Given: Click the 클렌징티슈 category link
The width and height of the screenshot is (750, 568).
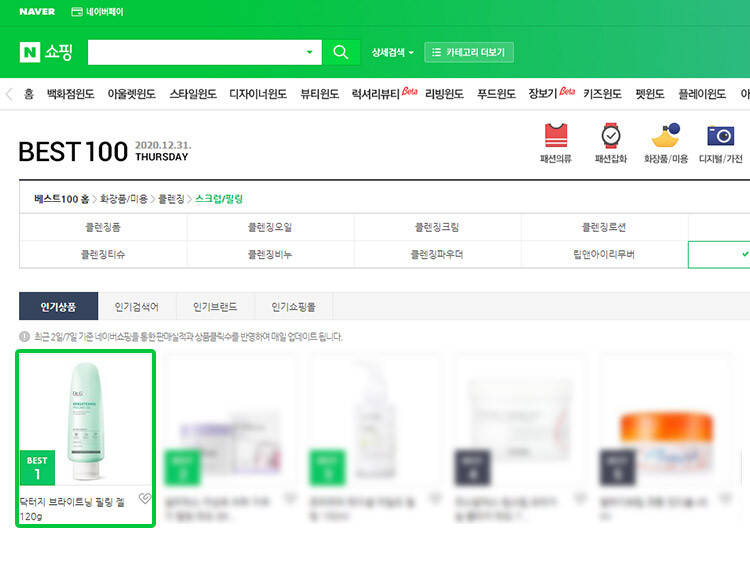Looking at the screenshot, I should [x=103, y=254].
